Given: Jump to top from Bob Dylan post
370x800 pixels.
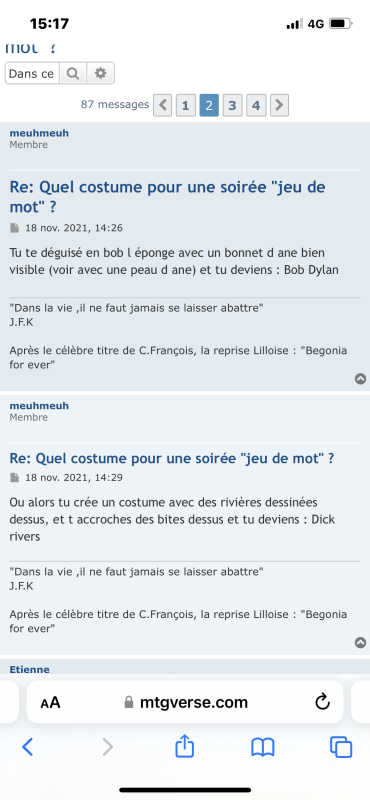Looking at the screenshot, I should (361, 379).
